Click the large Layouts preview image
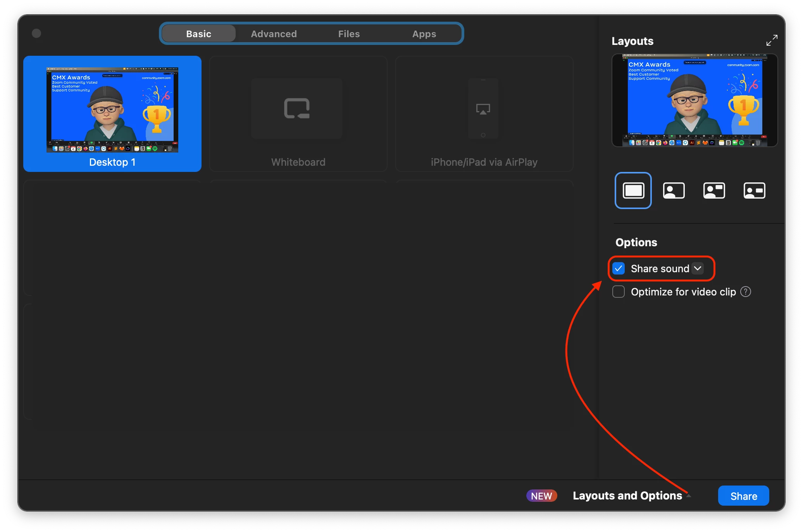 pos(694,100)
